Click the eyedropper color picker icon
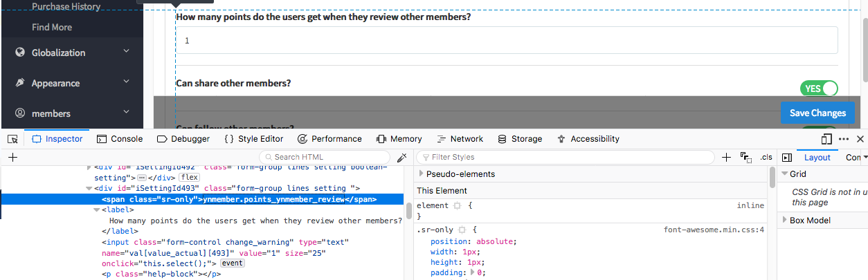The height and width of the screenshot is (280, 868). click(401, 157)
